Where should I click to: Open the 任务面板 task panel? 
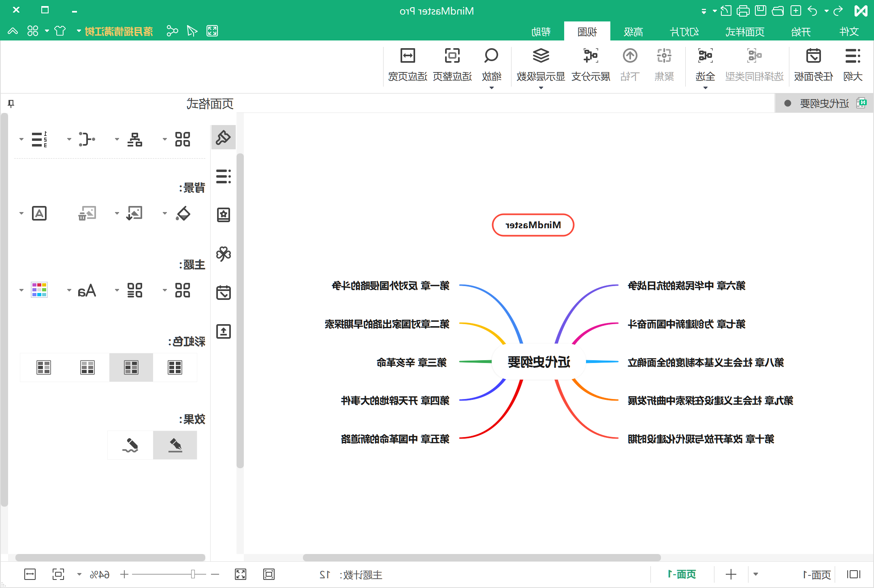point(813,65)
